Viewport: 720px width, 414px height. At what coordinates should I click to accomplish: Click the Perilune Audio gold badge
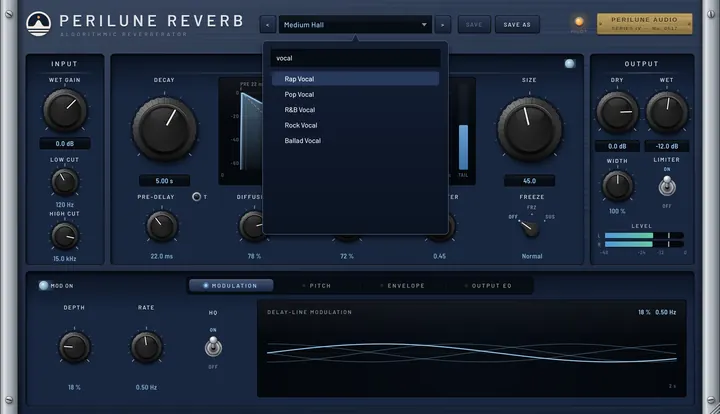click(644, 24)
